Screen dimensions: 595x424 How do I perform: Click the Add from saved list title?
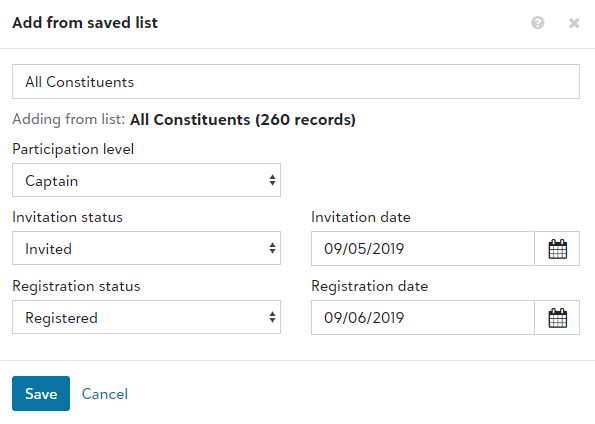pos(85,23)
